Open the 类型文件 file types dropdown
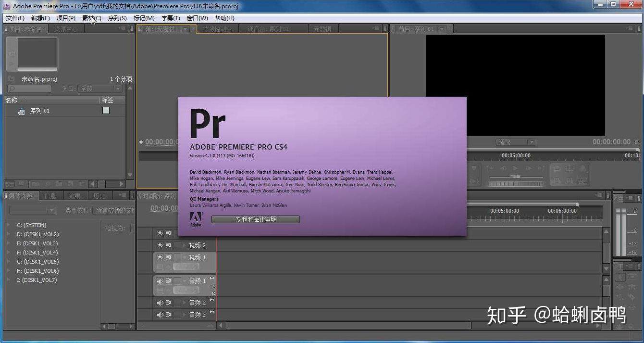This screenshot has height=343, width=644. pyautogui.click(x=114, y=211)
